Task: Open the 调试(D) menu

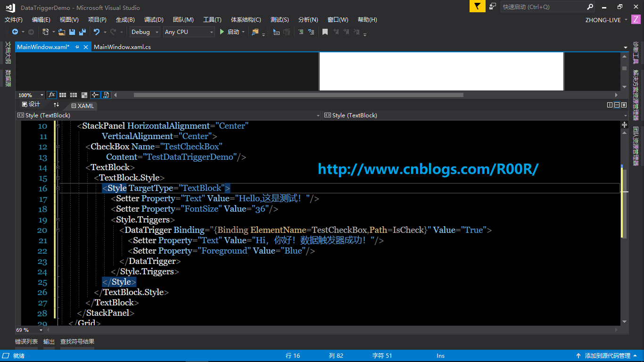Action: tap(154, 20)
